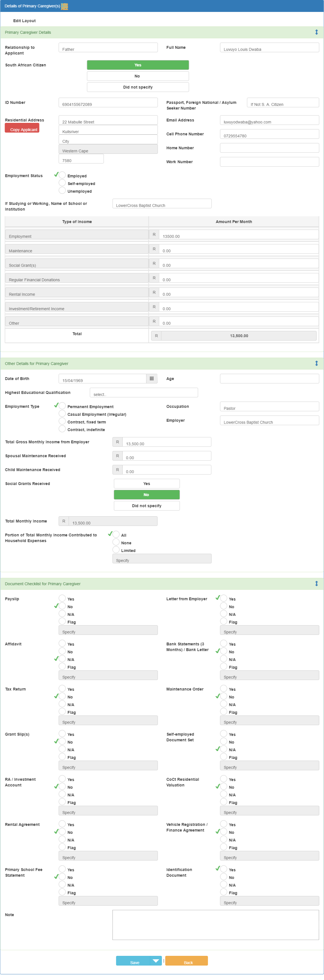
Task: Mark Primary School Fee Statement as Yes
Action: 62,869
